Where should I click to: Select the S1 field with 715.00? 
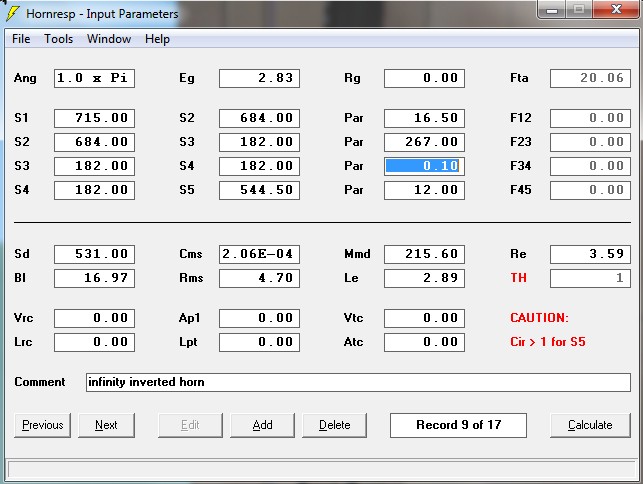pyautogui.click(x=94, y=118)
